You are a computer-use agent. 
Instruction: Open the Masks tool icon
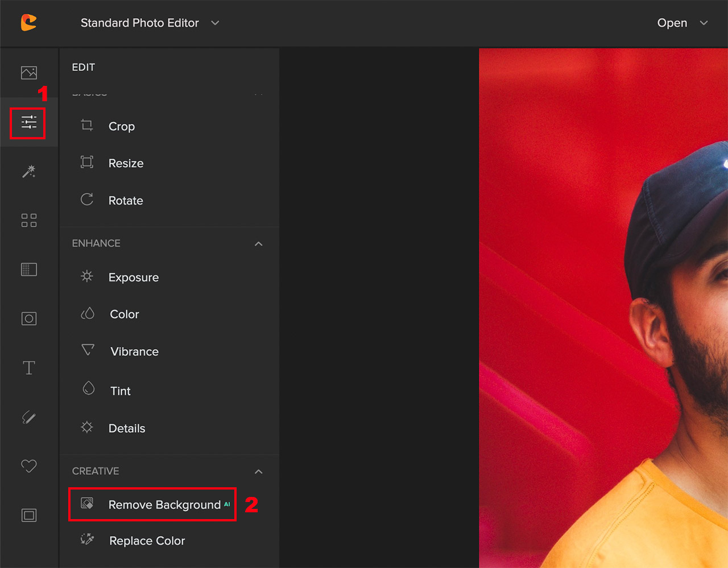28,318
